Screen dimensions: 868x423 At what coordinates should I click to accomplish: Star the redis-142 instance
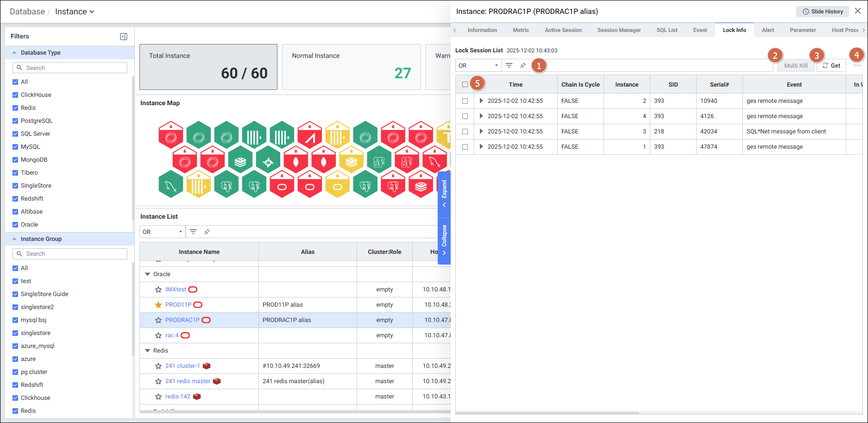click(158, 397)
